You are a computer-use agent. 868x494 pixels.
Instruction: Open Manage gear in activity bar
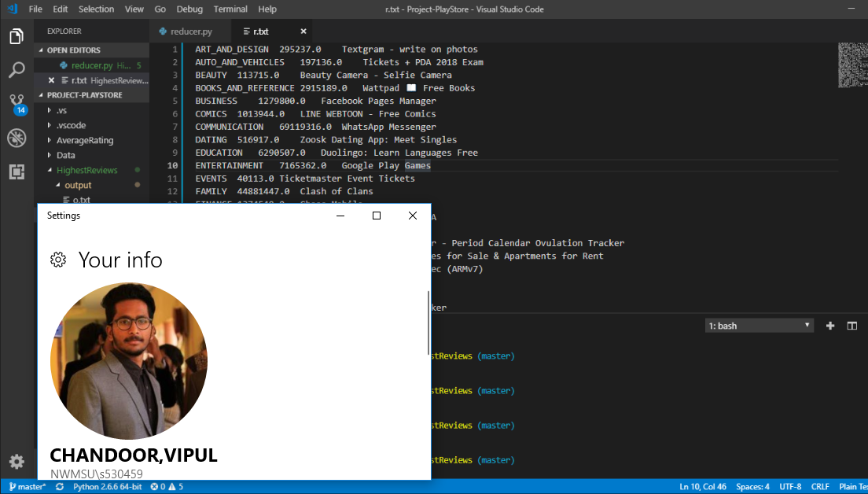(17, 461)
